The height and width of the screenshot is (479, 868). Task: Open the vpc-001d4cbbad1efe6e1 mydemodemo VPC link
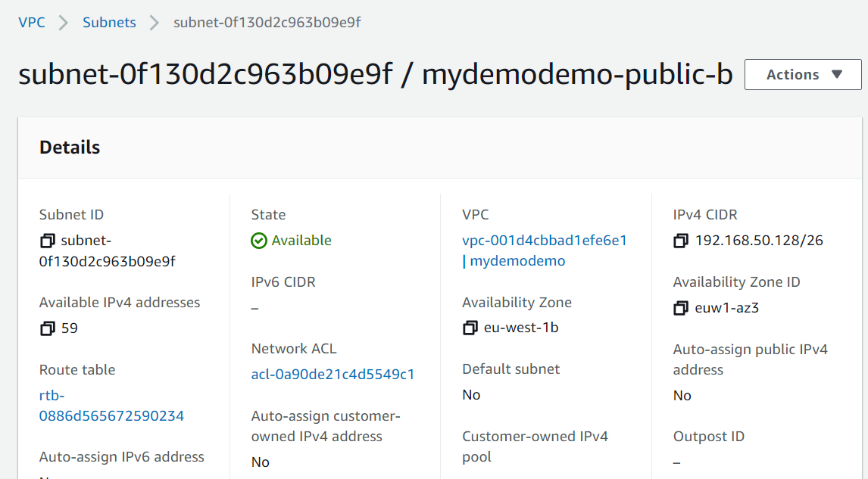point(545,250)
